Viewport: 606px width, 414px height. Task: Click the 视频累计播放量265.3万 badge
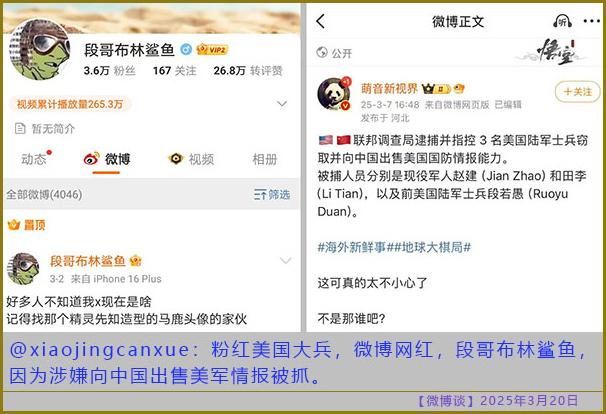70,104
